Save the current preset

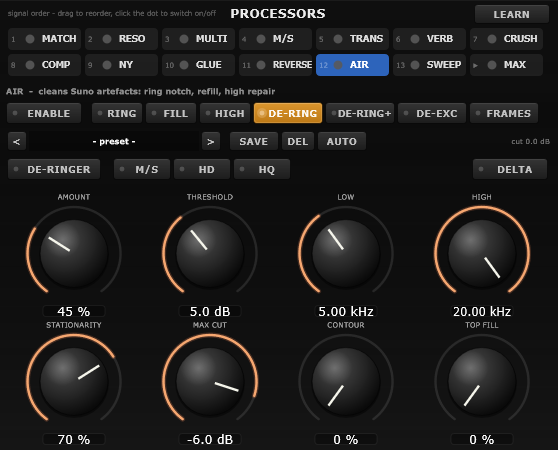(x=254, y=141)
